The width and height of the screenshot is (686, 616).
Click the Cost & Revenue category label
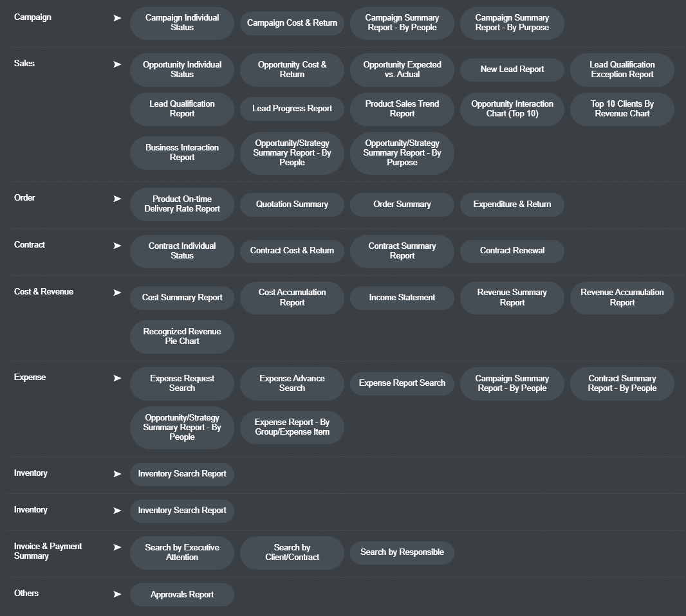click(x=44, y=292)
